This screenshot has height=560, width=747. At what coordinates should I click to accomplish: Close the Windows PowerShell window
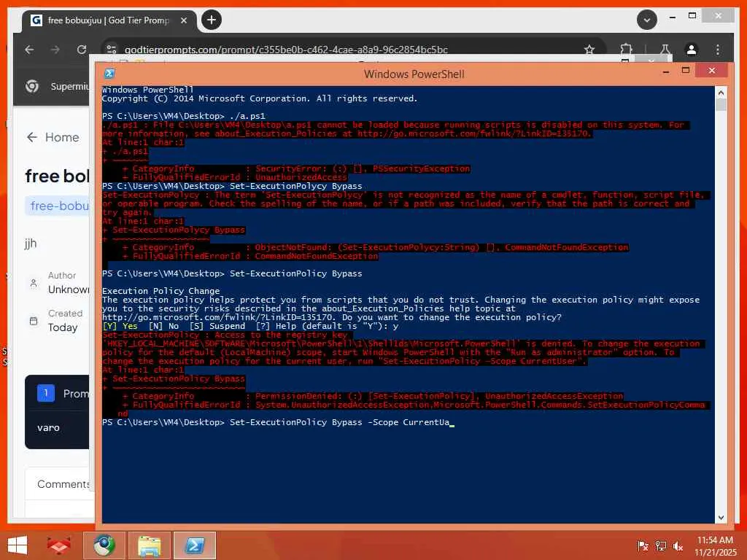[x=712, y=71]
